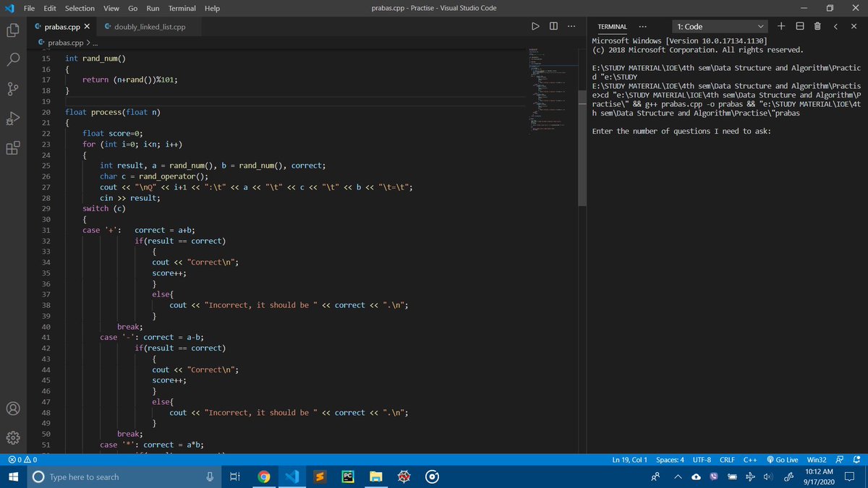Click Ln 19, Col 1 in status bar
This screenshot has height=488, width=868.
pyautogui.click(x=629, y=460)
